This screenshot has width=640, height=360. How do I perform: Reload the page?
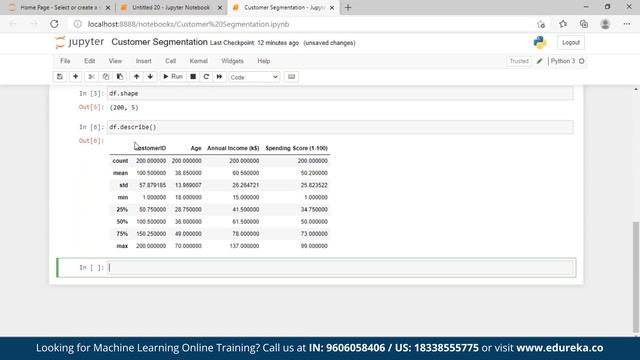[x=54, y=24]
